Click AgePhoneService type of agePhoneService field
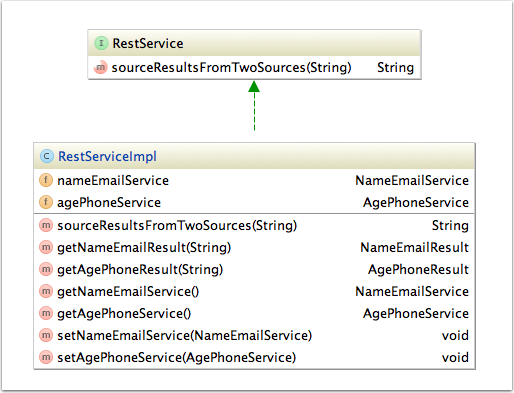Screen dimensions: 514x393 coord(416,203)
